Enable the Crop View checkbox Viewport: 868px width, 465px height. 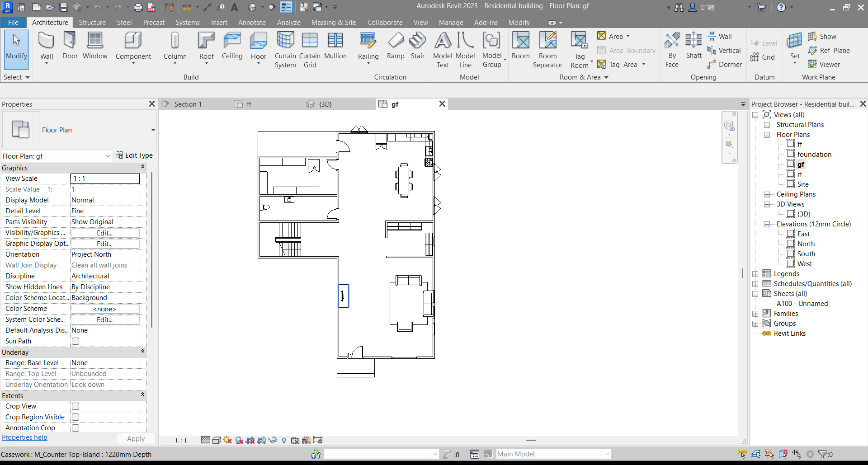coord(75,406)
